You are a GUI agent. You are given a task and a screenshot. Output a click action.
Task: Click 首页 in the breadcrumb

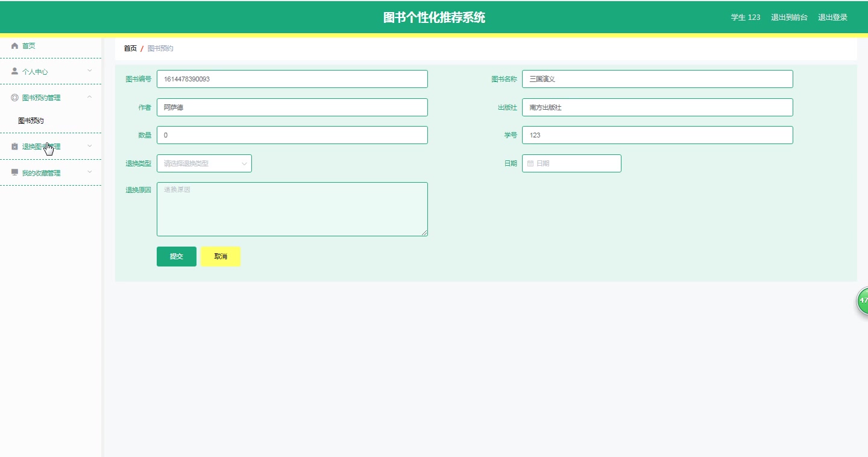coord(130,48)
